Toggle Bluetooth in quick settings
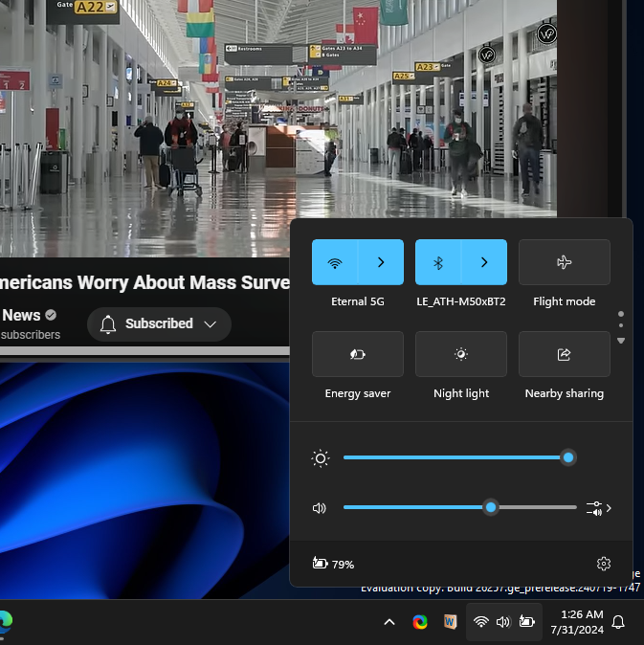This screenshot has height=645, width=644. click(438, 262)
